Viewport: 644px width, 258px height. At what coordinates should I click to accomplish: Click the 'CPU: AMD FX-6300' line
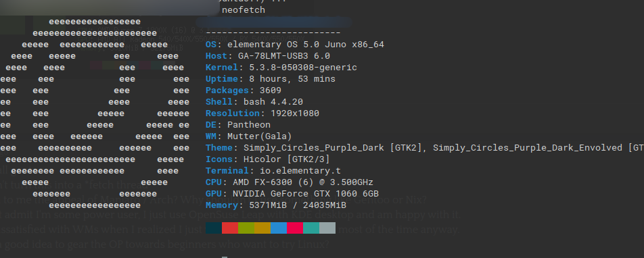[x=290, y=182]
